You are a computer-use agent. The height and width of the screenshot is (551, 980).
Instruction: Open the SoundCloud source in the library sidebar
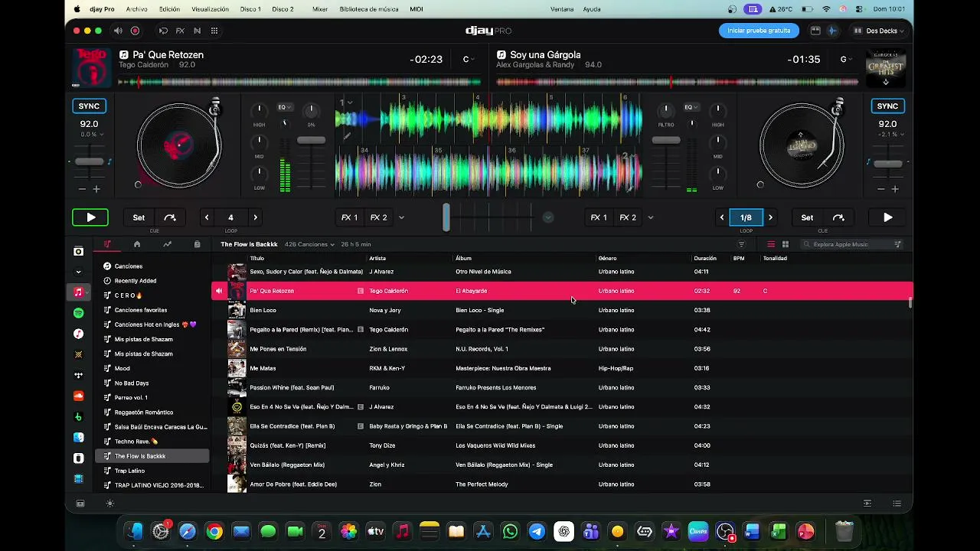coord(78,396)
